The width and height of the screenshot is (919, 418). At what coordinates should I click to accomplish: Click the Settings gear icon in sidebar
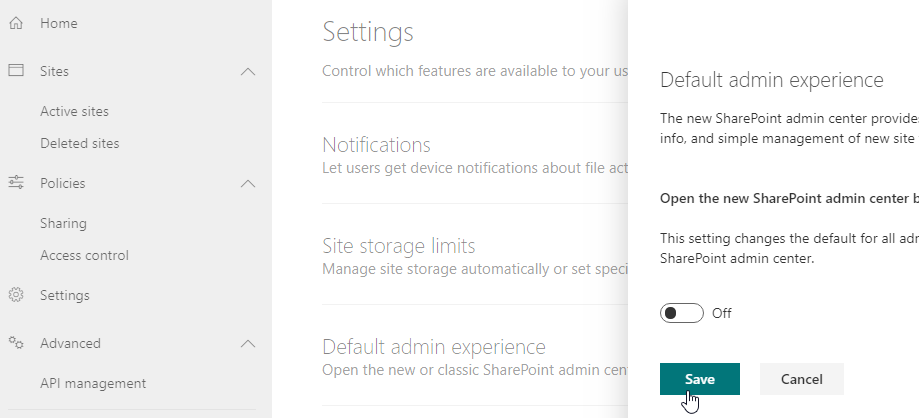(x=16, y=295)
